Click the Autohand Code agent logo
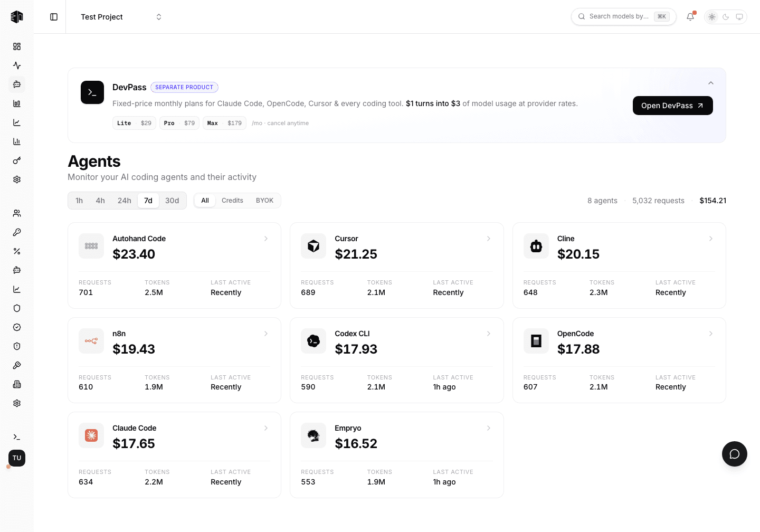This screenshot has height=532, width=760. [x=91, y=246]
